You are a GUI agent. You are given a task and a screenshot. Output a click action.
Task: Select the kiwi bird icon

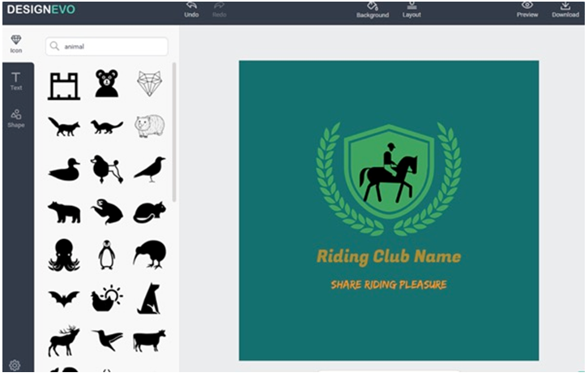click(x=150, y=255)
